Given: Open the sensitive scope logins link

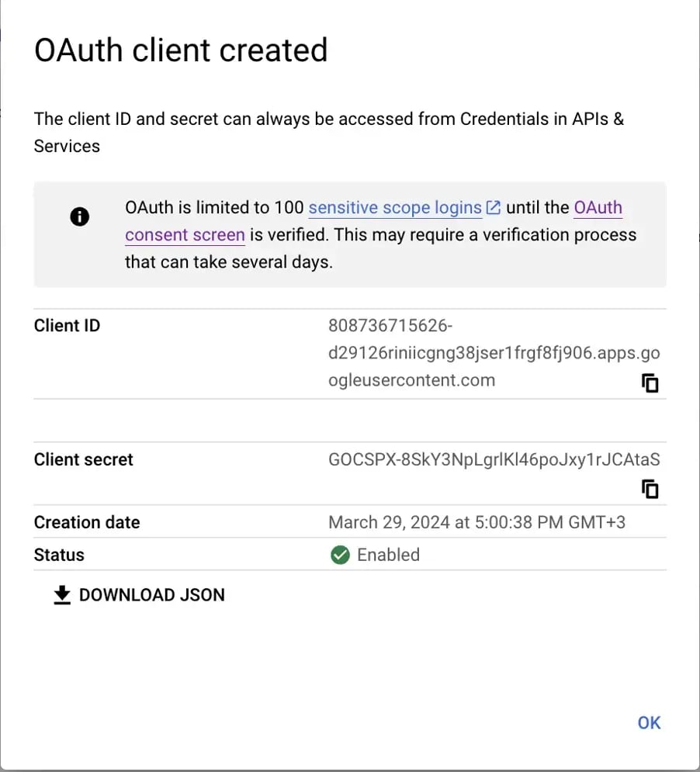Looking at the screenshot, I should 395,208.
